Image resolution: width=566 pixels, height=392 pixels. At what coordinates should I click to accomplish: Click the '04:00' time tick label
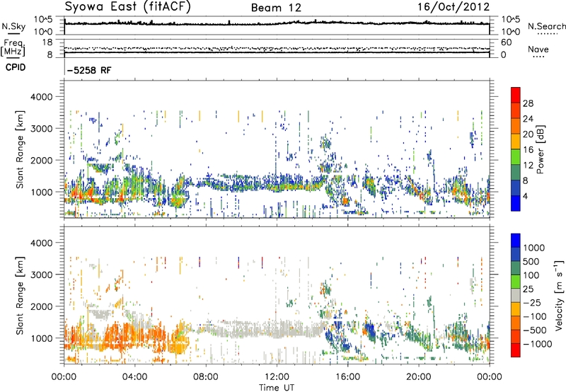[134, 377]
